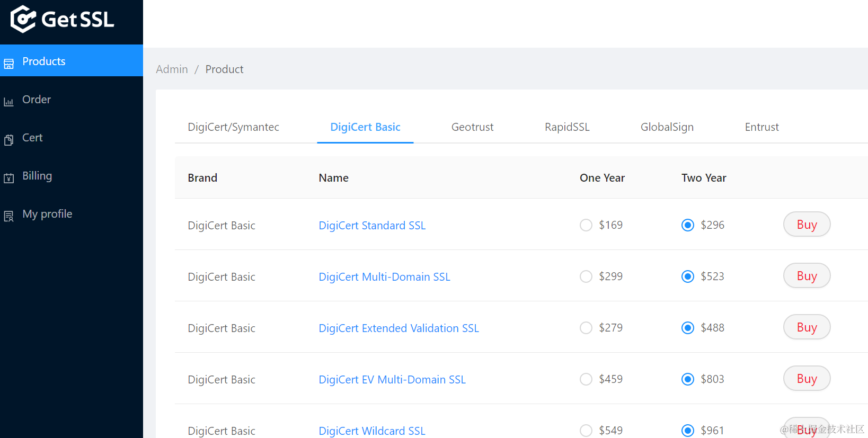Viewport: 868px width, 438px height.
Task: Select one-year $169 DigiCert Standard SSL option
Action: pos(586,225)
